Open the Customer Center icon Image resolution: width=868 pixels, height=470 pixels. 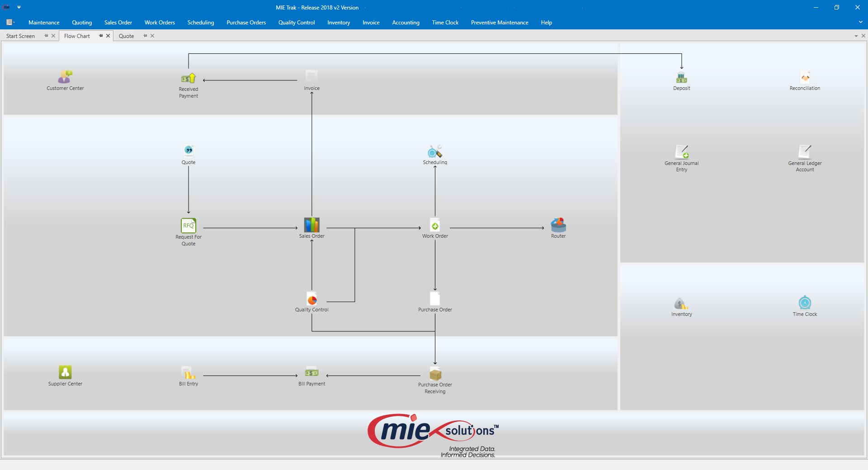[x=65, y=77]
